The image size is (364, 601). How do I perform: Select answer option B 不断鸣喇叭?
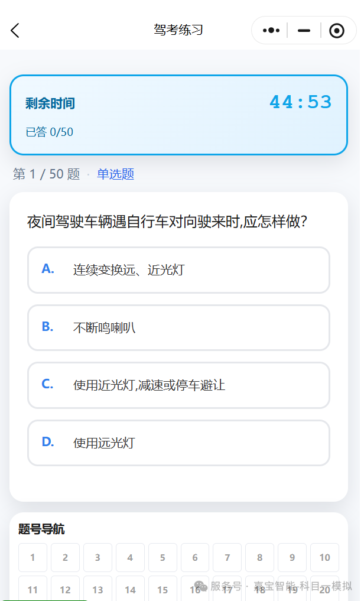coord(178,328)
